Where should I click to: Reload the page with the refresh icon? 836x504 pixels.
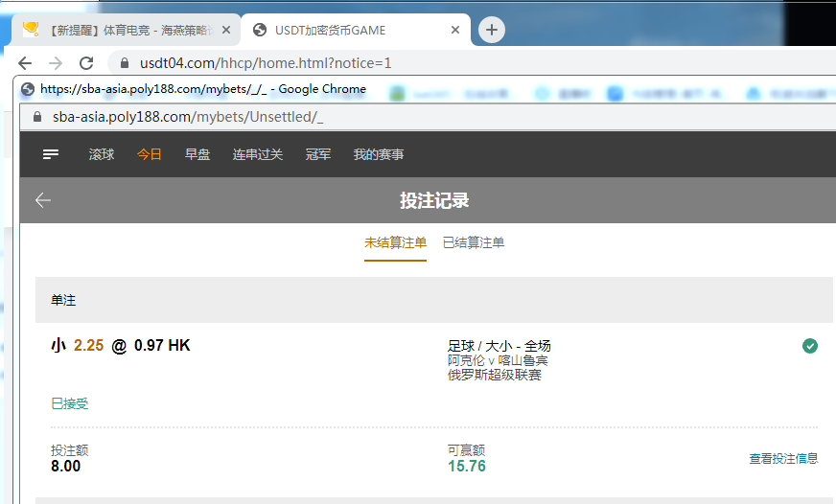point(86,63)
